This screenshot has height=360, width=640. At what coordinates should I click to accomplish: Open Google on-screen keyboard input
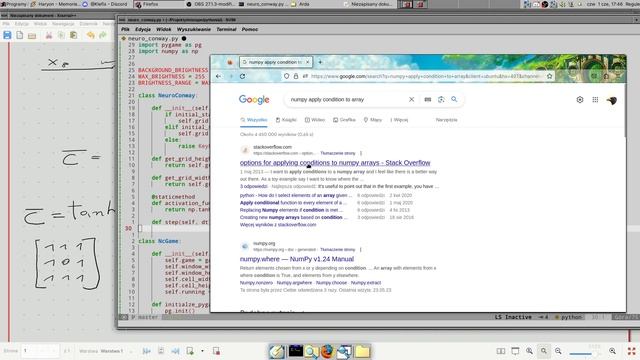pyautogui.click(x=427, y=100)
